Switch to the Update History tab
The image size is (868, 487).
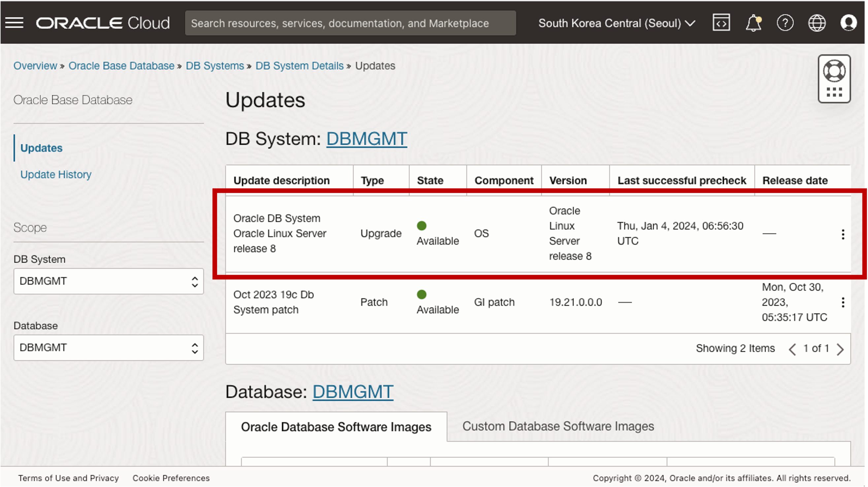[x=55, y=175]
